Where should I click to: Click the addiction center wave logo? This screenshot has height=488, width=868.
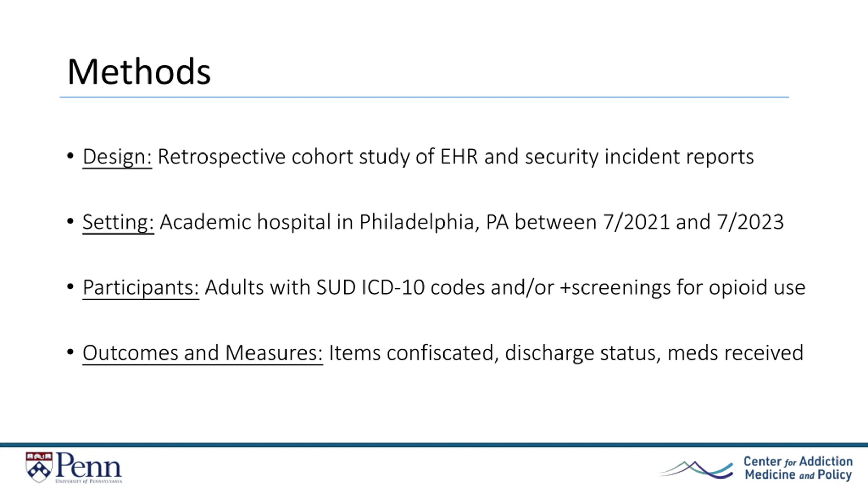click(696, 469)
